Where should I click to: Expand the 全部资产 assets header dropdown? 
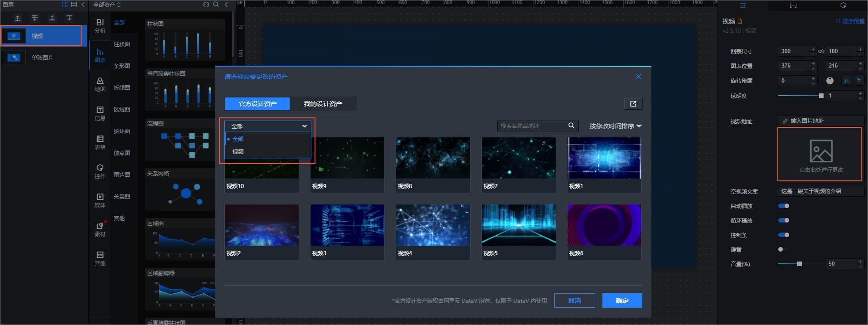(107, 5)
